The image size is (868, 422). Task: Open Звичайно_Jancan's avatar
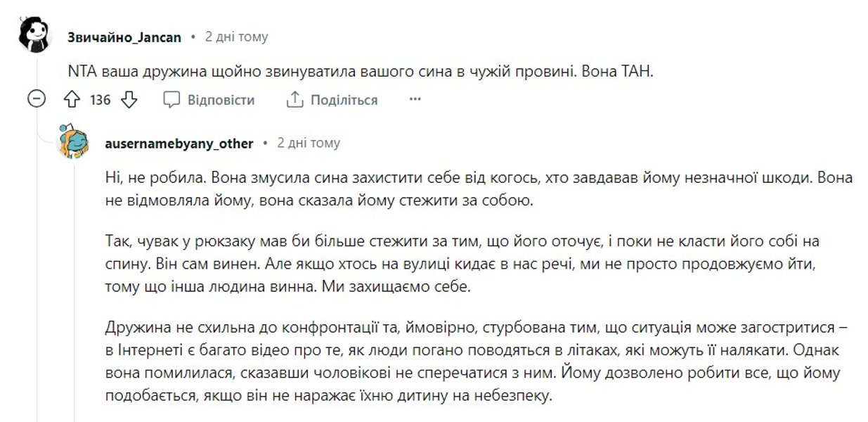tap(33, 34)
